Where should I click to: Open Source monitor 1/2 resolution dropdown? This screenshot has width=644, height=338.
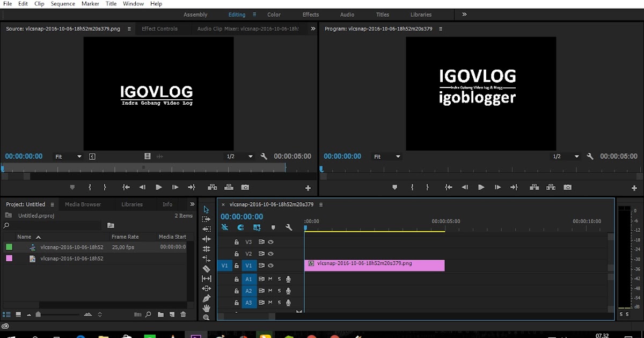(239, 157)
